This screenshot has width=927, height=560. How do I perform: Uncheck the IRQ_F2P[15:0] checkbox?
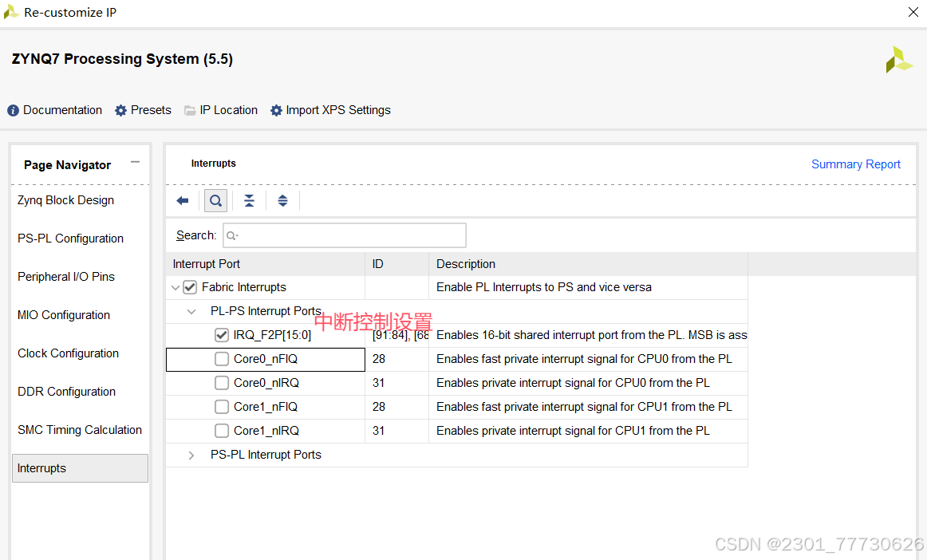tap(222, 335)
